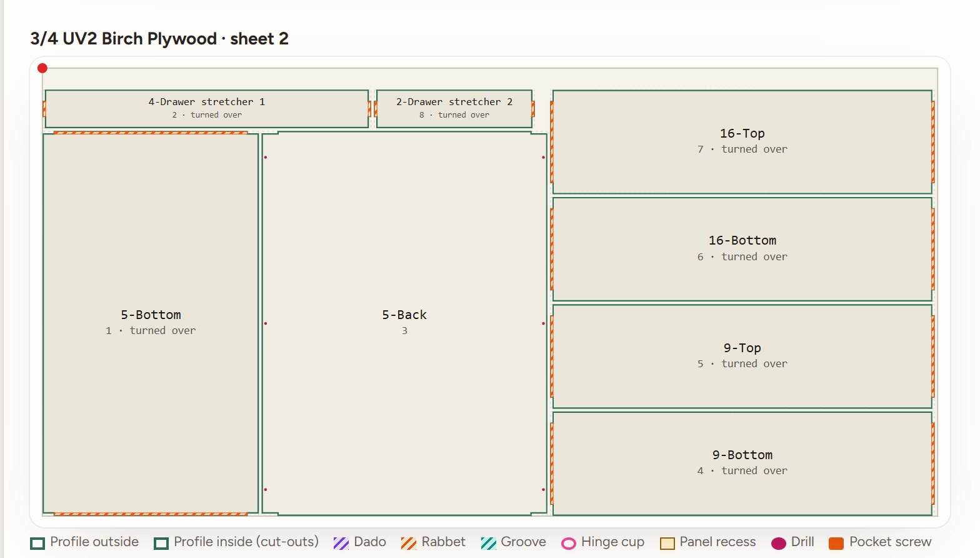980x558 pixels.
Task: Click the orange Rabbet legend swatch
Action: coord(409,543)
